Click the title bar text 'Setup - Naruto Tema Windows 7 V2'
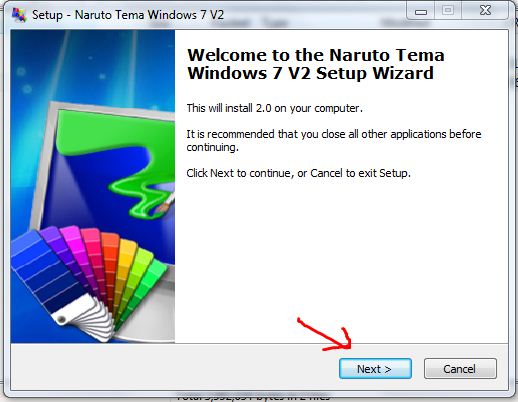Viewport: 518px width, 402px height. [x=128, y=15]
